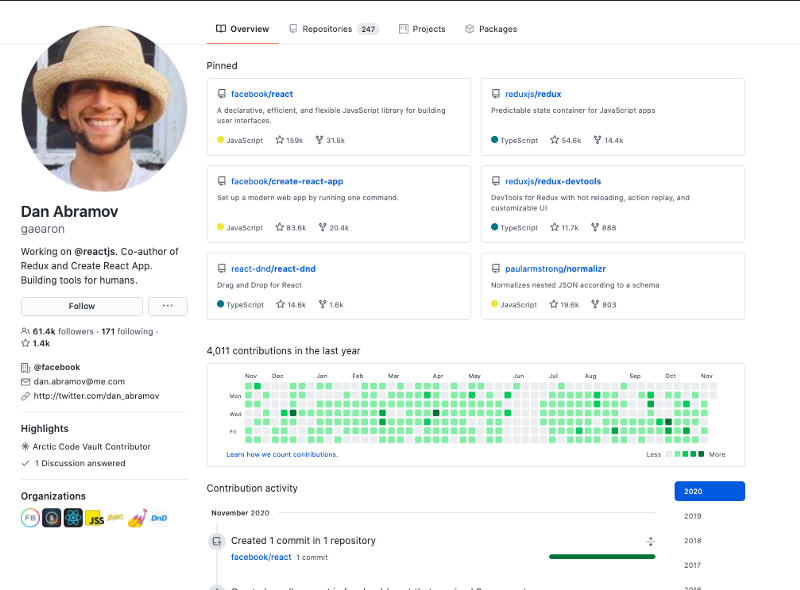Go to the Projects tab
This screenshot has height=590, width=800.
pyautogui.click(x=422, y=29)
